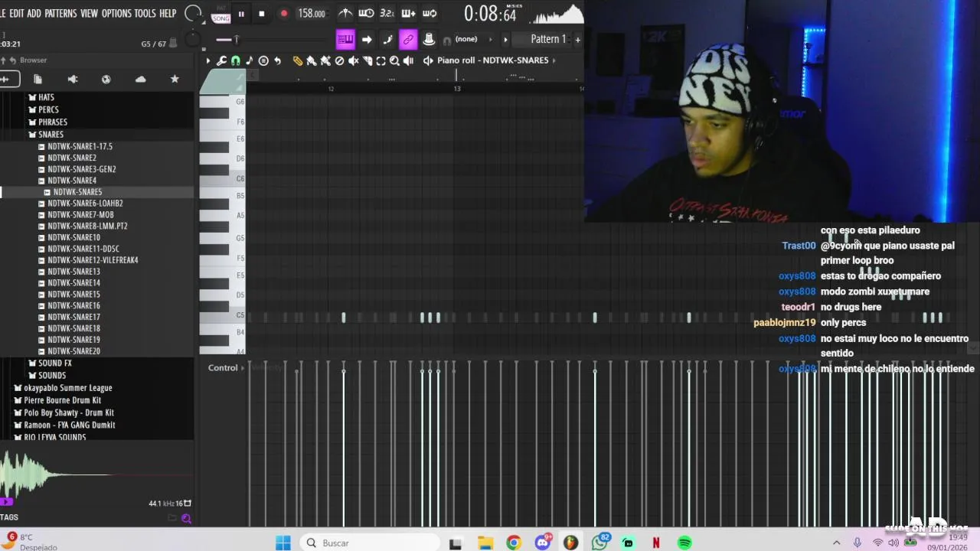
Task: Click the arrow icon beside piano roll button
Action: (x=367, y=39)
